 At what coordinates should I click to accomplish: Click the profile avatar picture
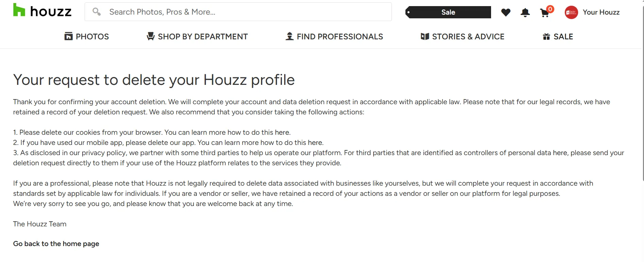coord(571,13)
